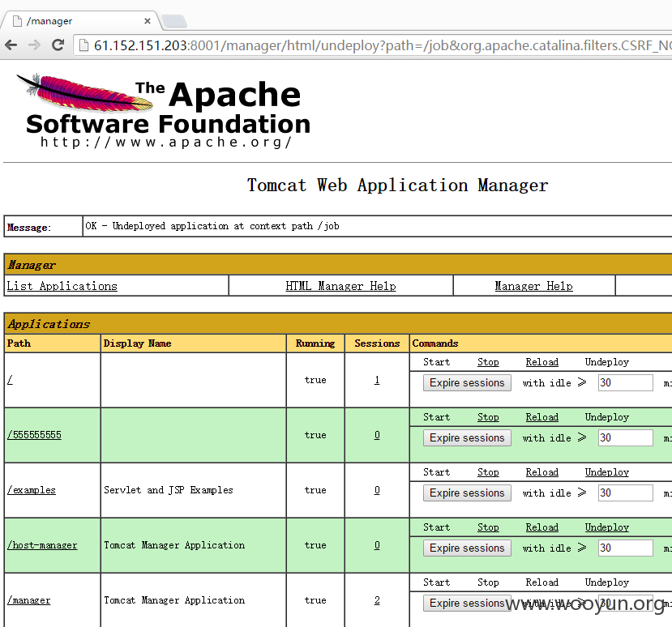Open session count for /manager app

tap(377, 600)
